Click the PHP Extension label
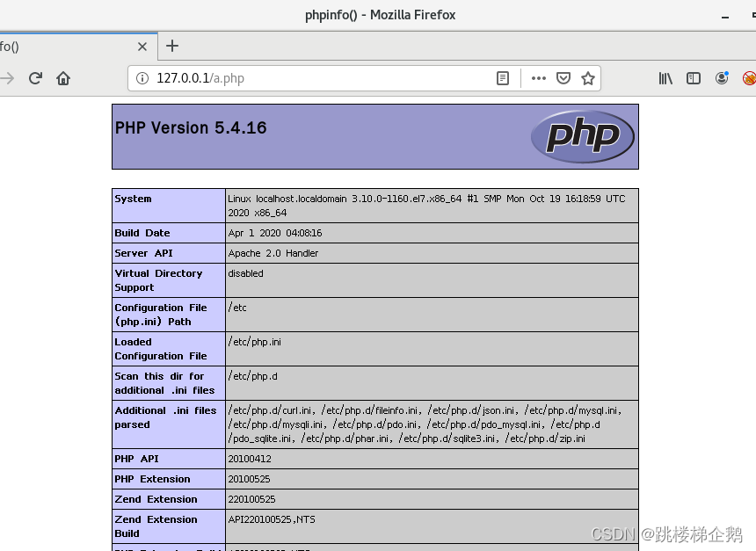This screenshot has width=756, height=551. (x=152, y=479)
